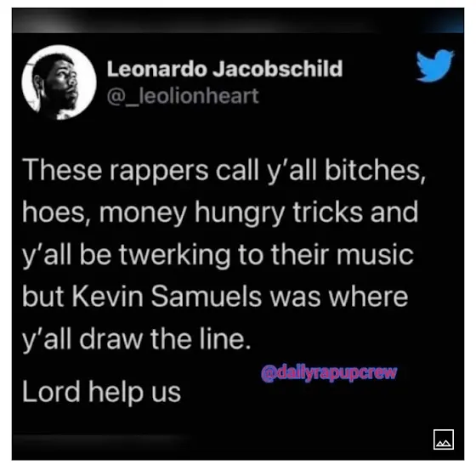Click the word 'where' in the tweet
Image resolution: width=476 pixels, height=476 pixels.
(x=369, y=297)
